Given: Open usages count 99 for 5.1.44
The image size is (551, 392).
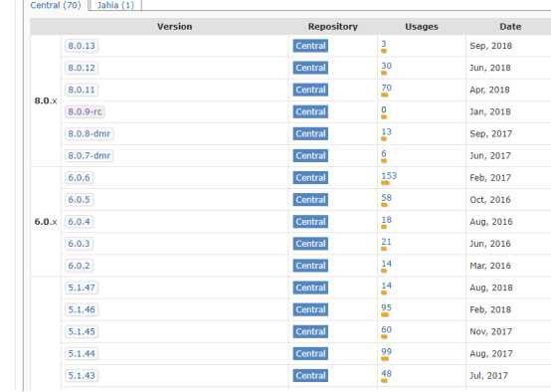Looking at the screenshot, I should coord(386,351).
